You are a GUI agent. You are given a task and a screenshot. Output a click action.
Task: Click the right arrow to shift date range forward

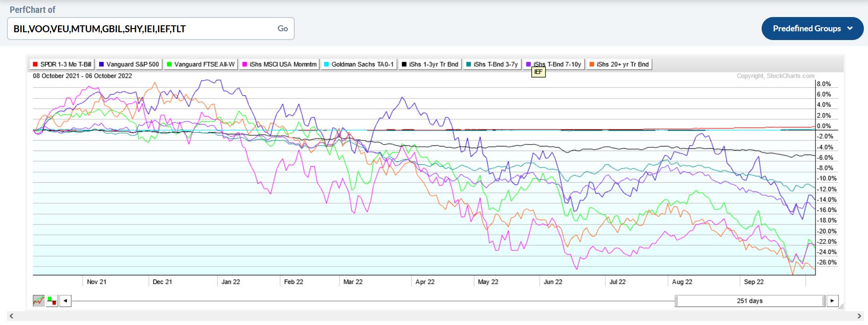pos(832,301)
